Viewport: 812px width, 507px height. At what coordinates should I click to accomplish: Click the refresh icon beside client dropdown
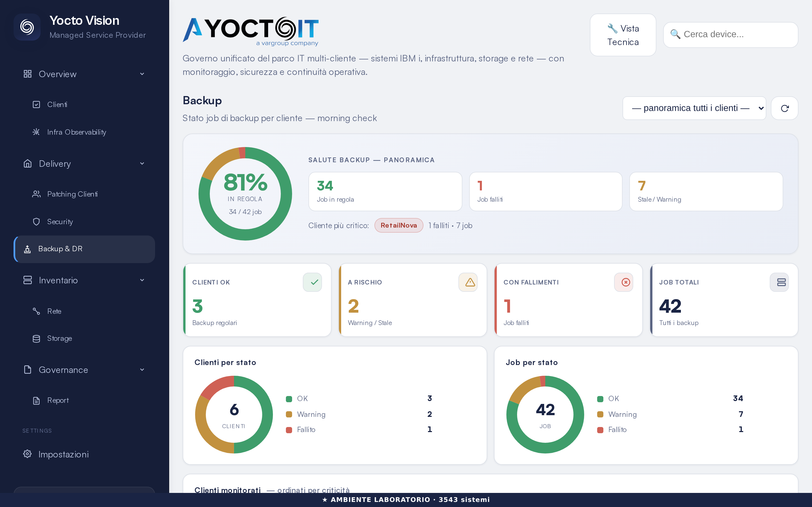[784, 108]
